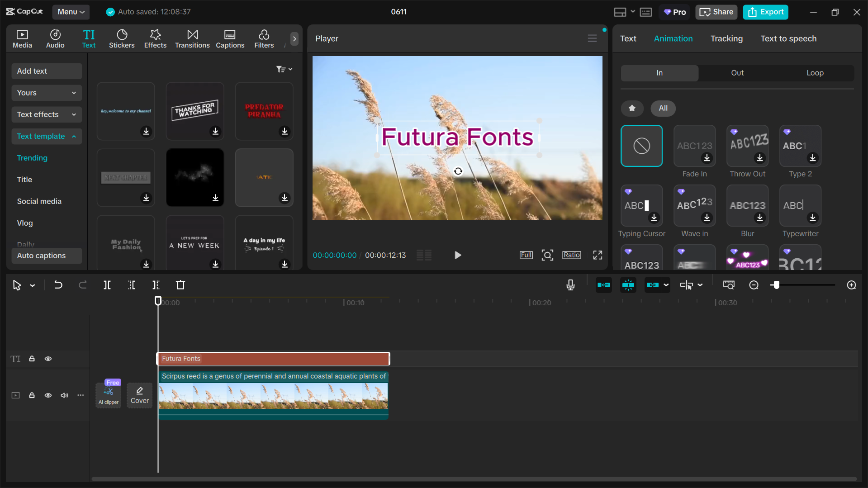
Task: Lock the video track
Action: (x=32, y=395)
